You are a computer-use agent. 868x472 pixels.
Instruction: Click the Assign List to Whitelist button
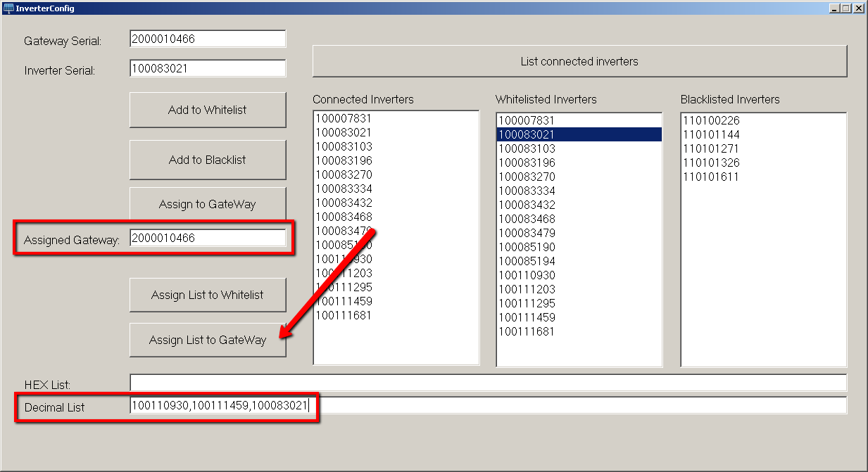[208, 295]
